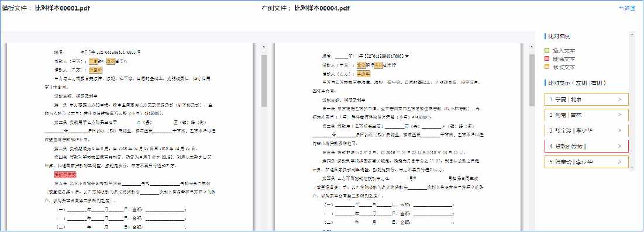The height and width of the screenshot is (232, 644).
Task: Click the up arrow of left document scrollbar
Action: (x=264, y=46)
